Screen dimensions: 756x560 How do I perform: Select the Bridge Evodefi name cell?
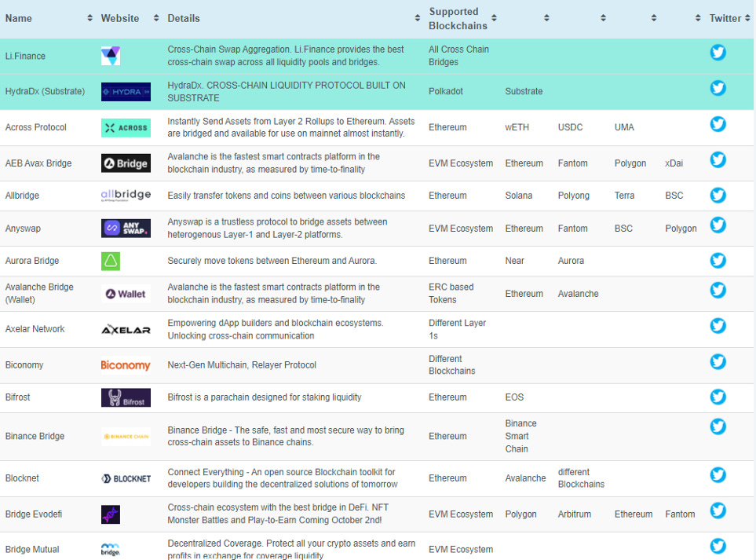click(x=34, y=514)
